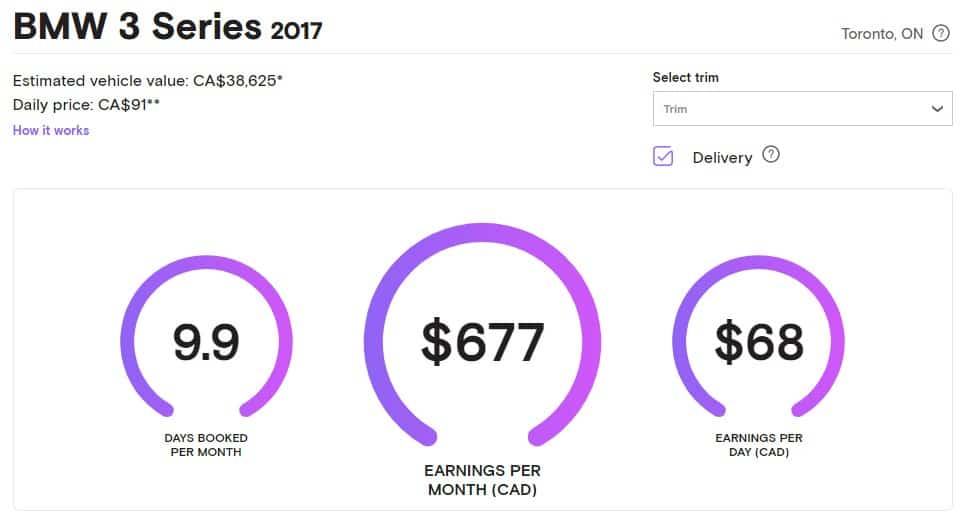Open the Select trim dropdown
Image resolution: width=961 pixels, height=524 pixels.
[803, 108]
